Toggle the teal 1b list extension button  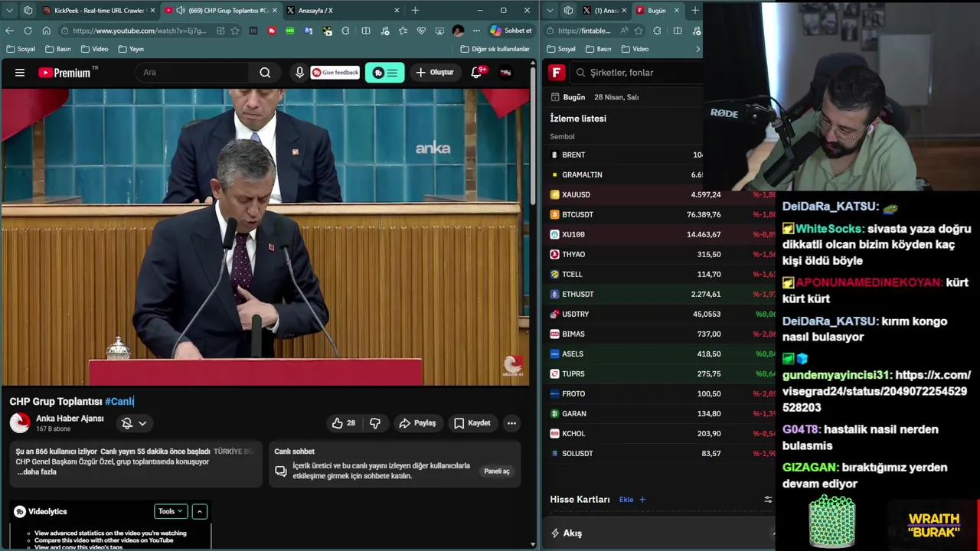point(384,73)
